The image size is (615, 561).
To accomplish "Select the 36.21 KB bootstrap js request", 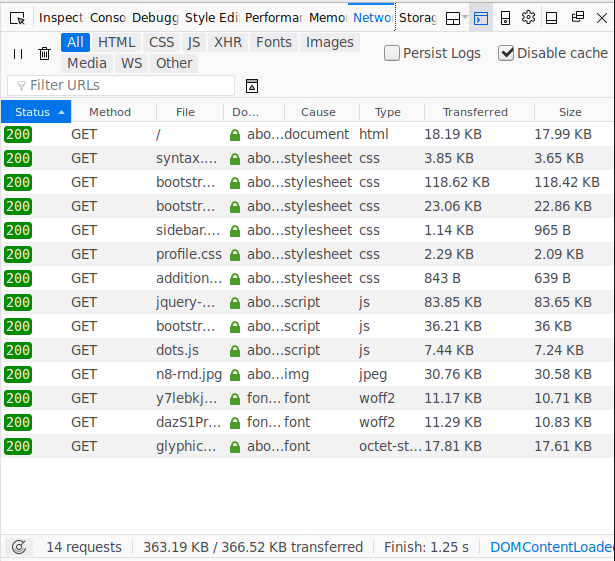I will (x=308, y=326).
